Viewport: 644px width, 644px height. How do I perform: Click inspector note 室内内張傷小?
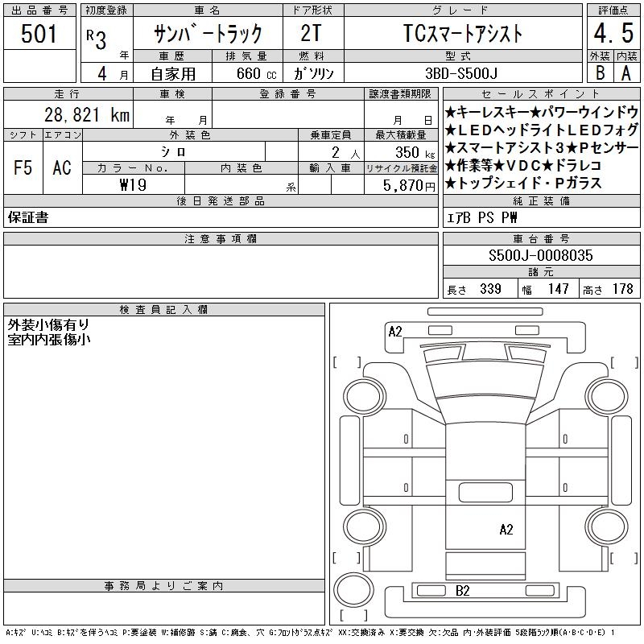49,340
